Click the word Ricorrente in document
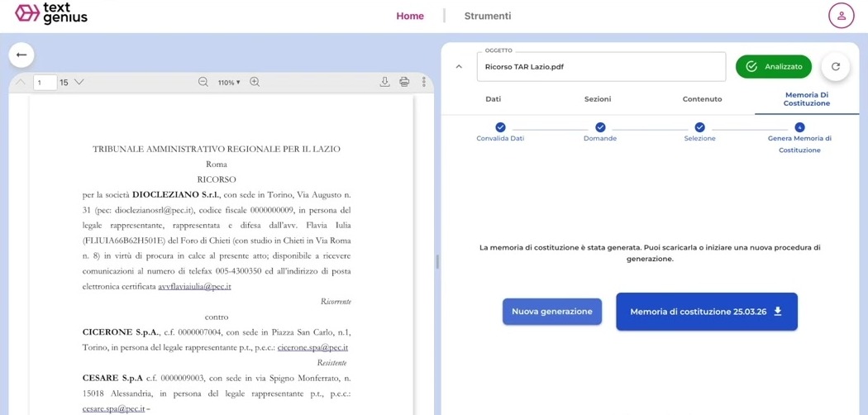 [x=336, y=302]
